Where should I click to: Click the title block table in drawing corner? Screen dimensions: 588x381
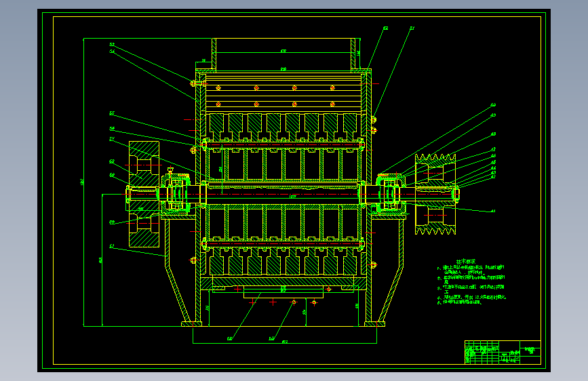click(503, 352)
